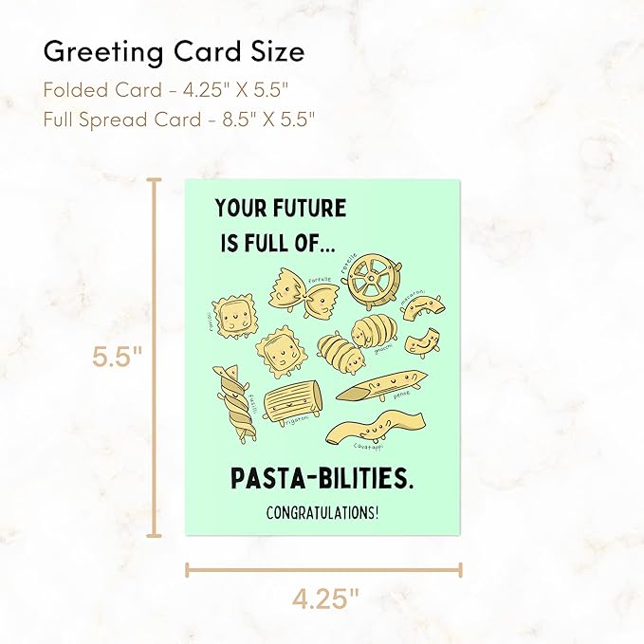Click the "CONGRATULATIONS!" text on the card
The width and height of the screenshot is (644, 644).
click(322, 515)
